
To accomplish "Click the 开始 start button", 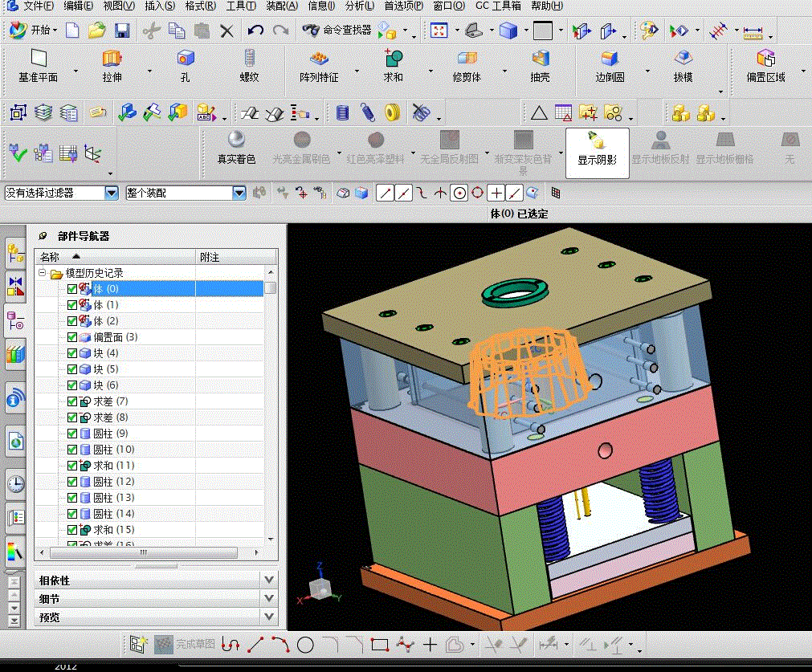I will pos(32,31).
